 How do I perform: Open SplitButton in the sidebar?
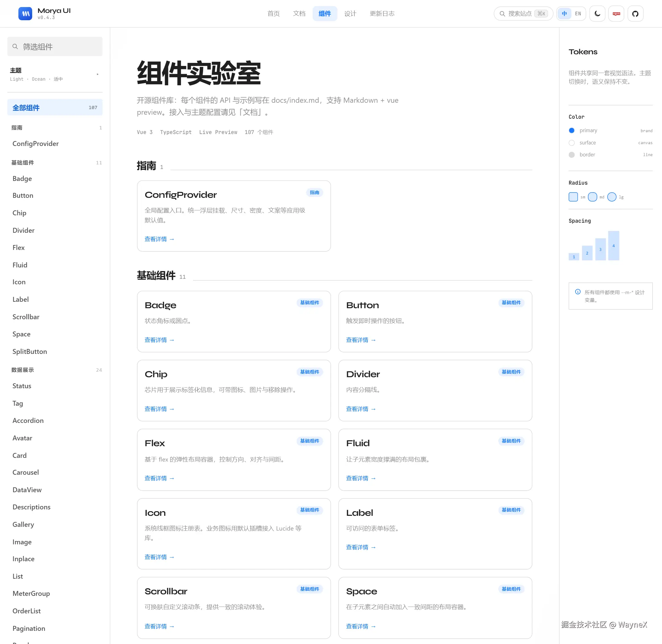tap(30, 351)
